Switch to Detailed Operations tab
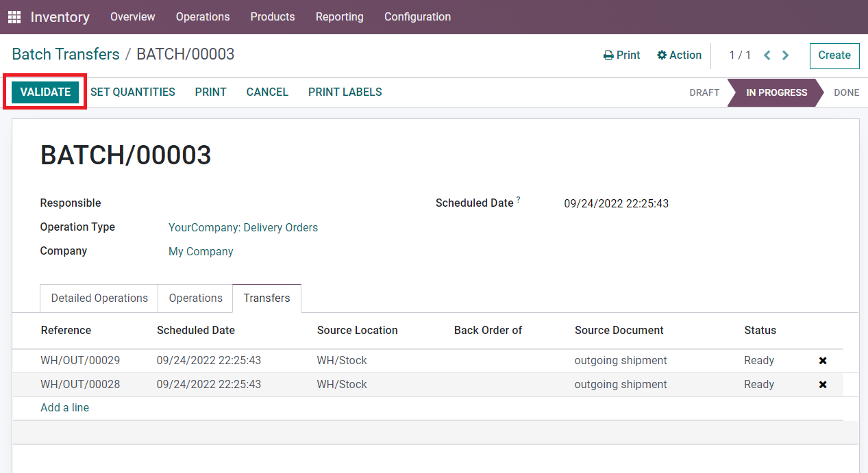Screen dimensions: 868x473 (99, 298)
